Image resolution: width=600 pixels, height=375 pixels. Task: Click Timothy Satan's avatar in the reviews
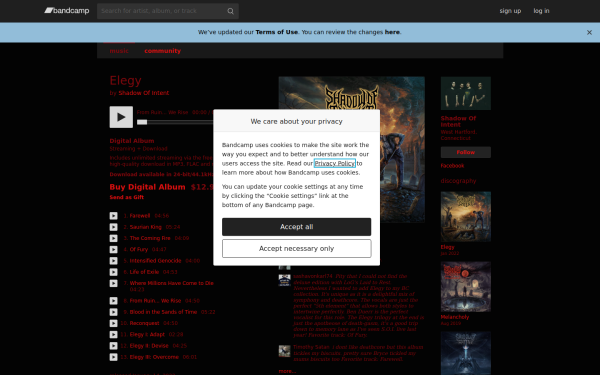pos(284,351)
